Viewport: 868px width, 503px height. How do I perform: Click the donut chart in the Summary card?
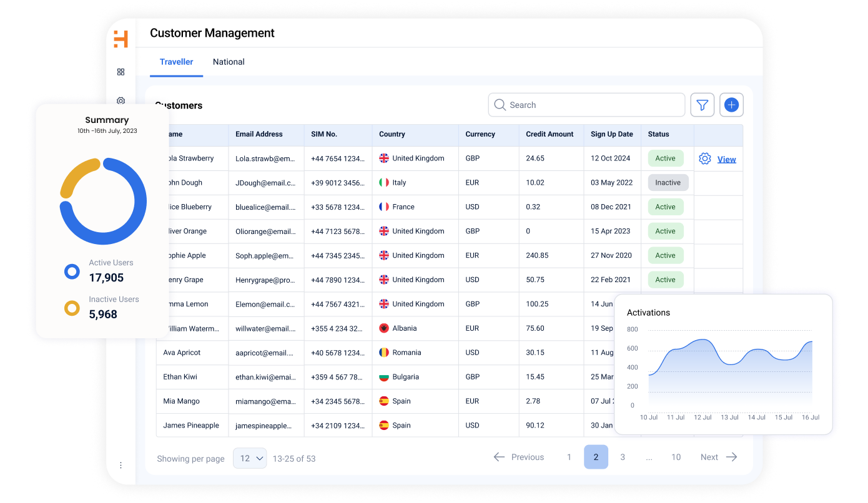[x=103, y=201]
